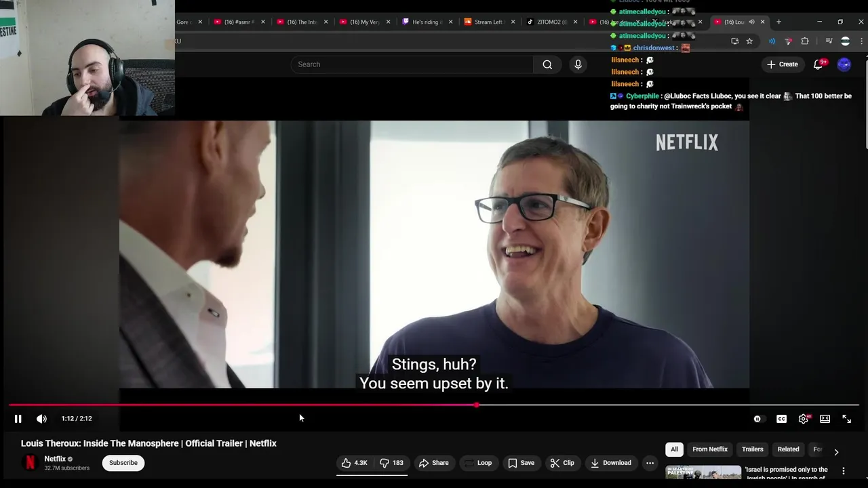The width and height of the screenshot is (868, 488).
Task: Click the video title text
Action: (149, 443)
